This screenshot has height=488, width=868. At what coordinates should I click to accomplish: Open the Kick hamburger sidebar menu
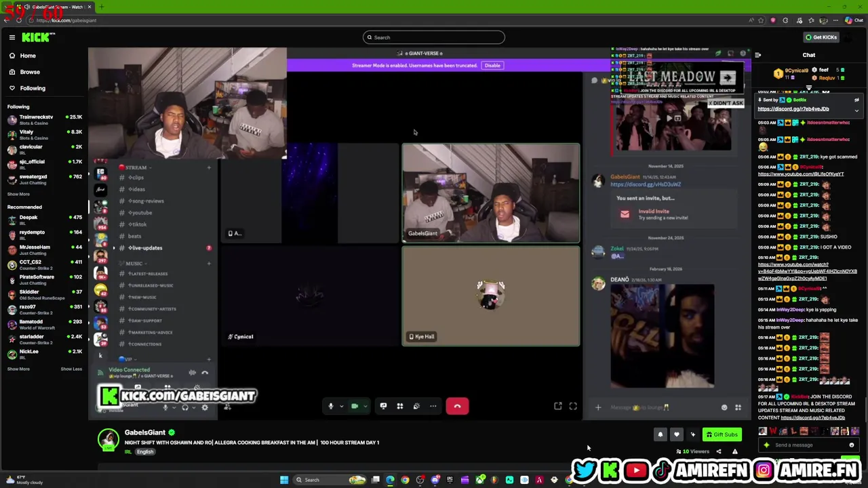(12, 37)
